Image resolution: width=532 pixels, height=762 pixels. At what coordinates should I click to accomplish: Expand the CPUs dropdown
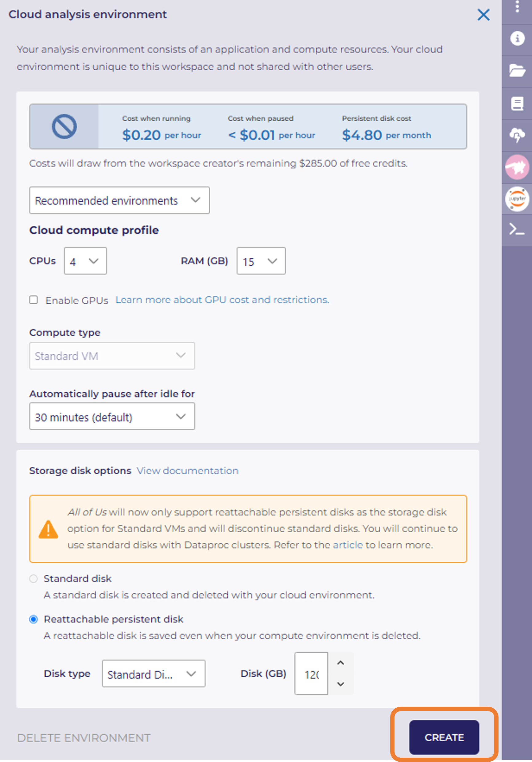coord(85,261)
